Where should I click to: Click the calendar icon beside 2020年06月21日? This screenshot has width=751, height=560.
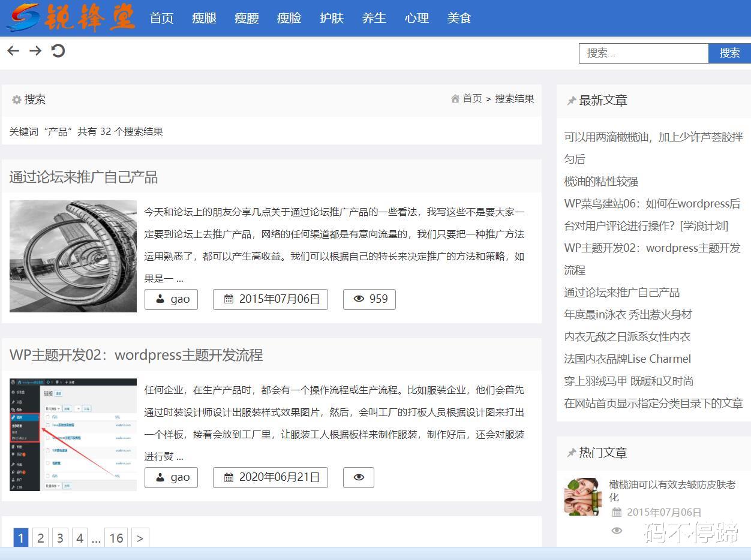coord(229,477)
